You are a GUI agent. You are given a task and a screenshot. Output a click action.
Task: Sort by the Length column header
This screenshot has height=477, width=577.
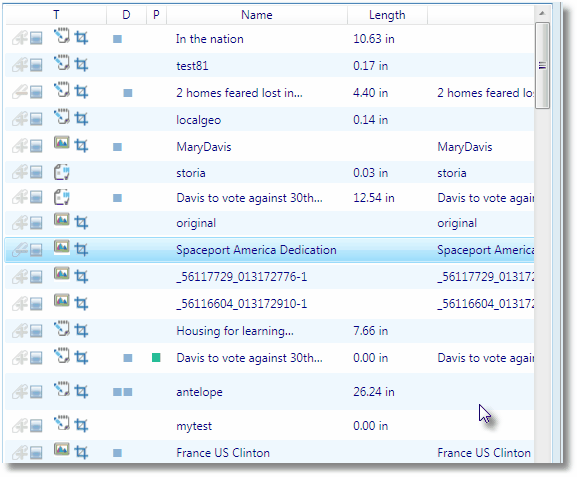coord(387,15)
